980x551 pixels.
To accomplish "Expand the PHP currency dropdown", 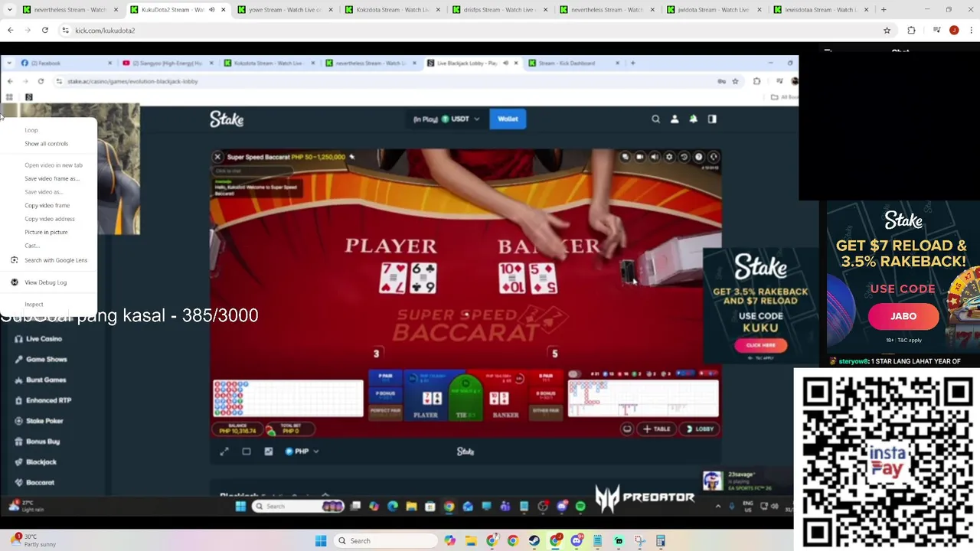I will (x=302, y=452).
